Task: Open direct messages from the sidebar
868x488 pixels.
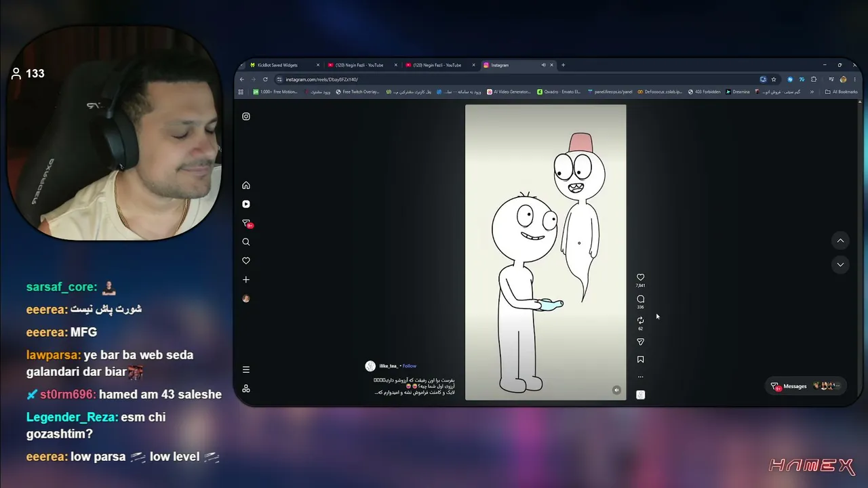Action: pyautogui.click(x=247, y=223)
